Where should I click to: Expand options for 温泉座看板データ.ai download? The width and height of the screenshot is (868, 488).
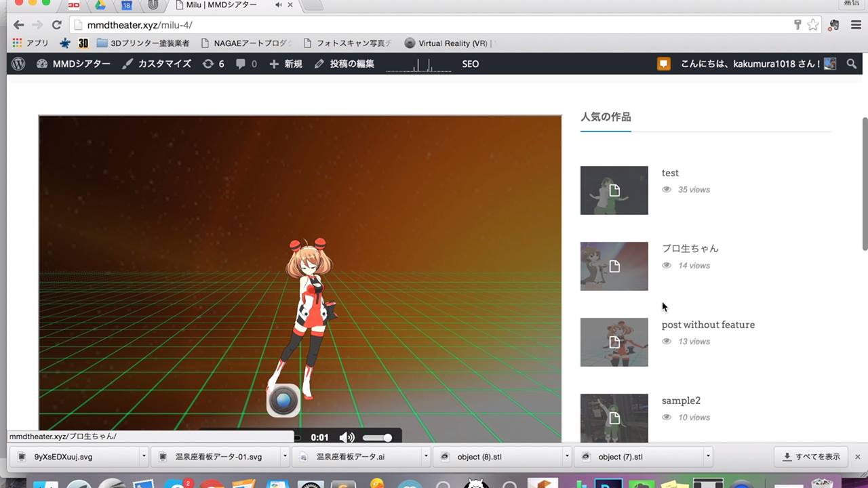(x=426, y=457)
